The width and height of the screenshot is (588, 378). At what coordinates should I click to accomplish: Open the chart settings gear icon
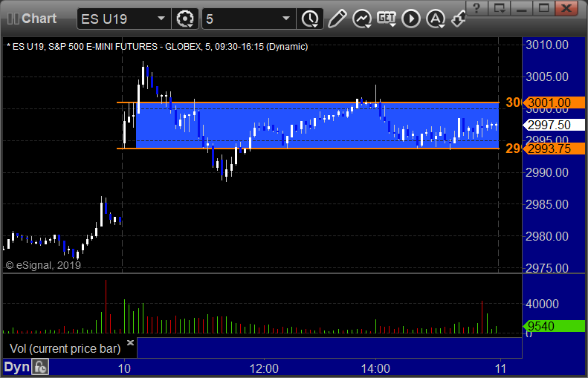pos(185,19)
